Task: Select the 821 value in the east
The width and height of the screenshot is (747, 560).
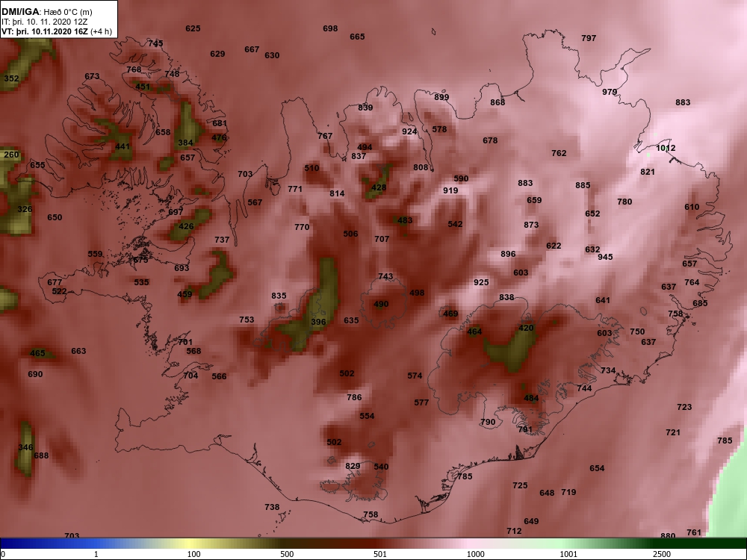Action: pyautogui.click(x=648, y=172)
